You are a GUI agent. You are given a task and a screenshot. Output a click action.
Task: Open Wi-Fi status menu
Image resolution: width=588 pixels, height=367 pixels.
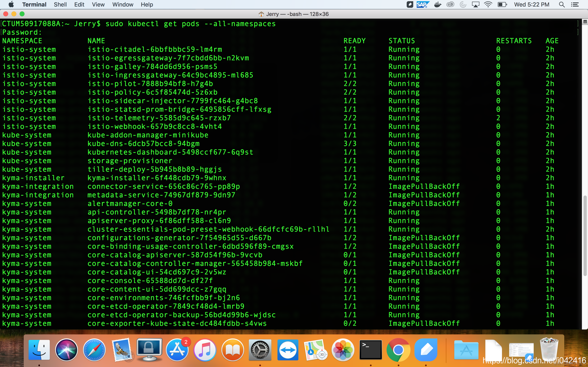(x=488, y=5)
